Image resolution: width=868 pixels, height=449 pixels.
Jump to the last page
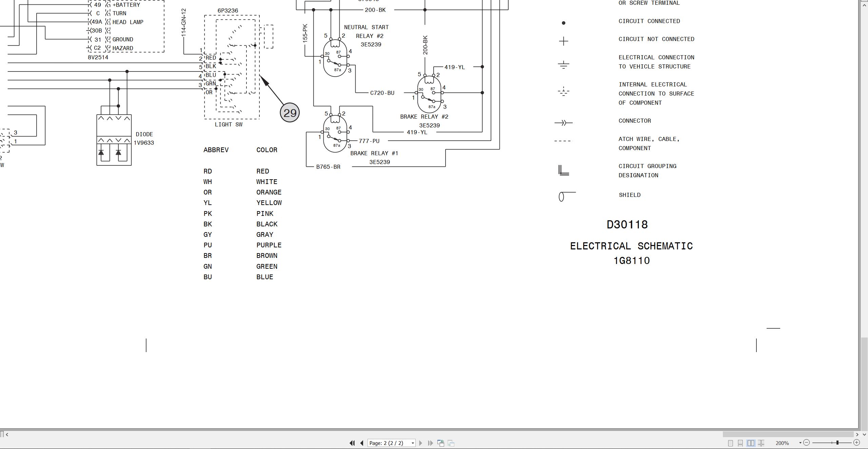click(x=431, y=443)
